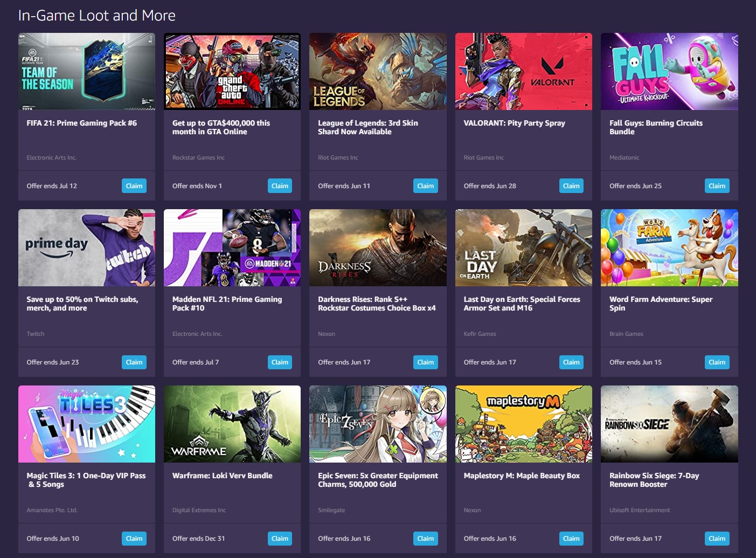
Task: Open 'Get up to GTA$400,000' offer title
Action: tap(221, 127)
